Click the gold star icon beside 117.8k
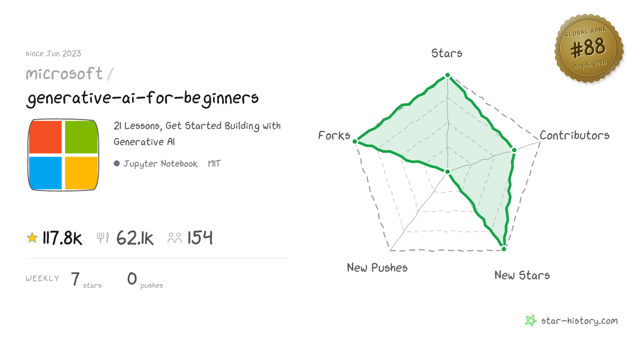644x338 pixels. tap(32, 238)
